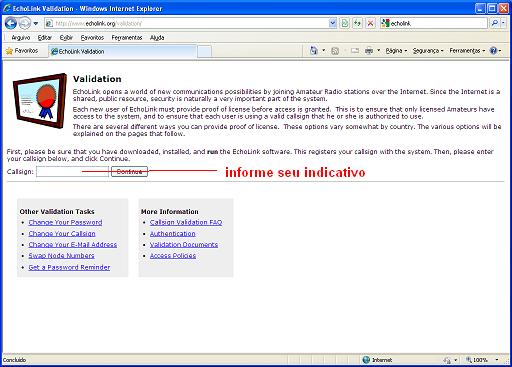Image resolution: width=512 pixels, height=367 pixels.
Task: Open Swap Node Numbers link
Action: 61,256
